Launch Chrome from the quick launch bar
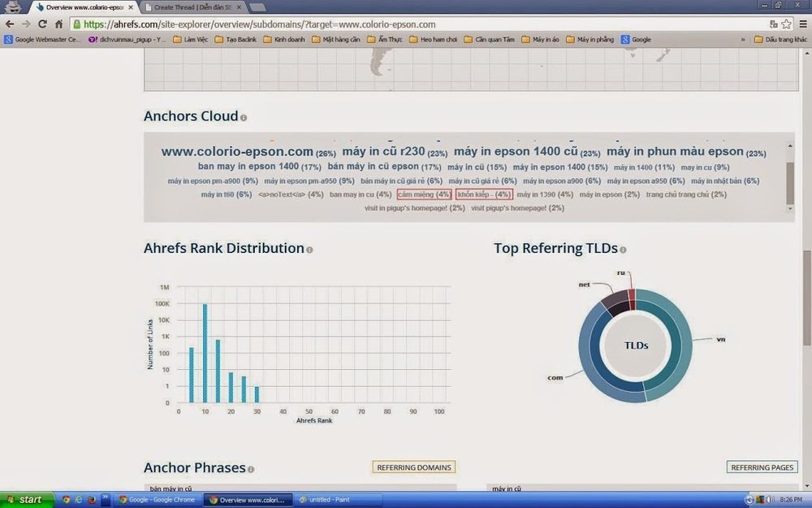The image size is (812, 508). tap(66, 500)
